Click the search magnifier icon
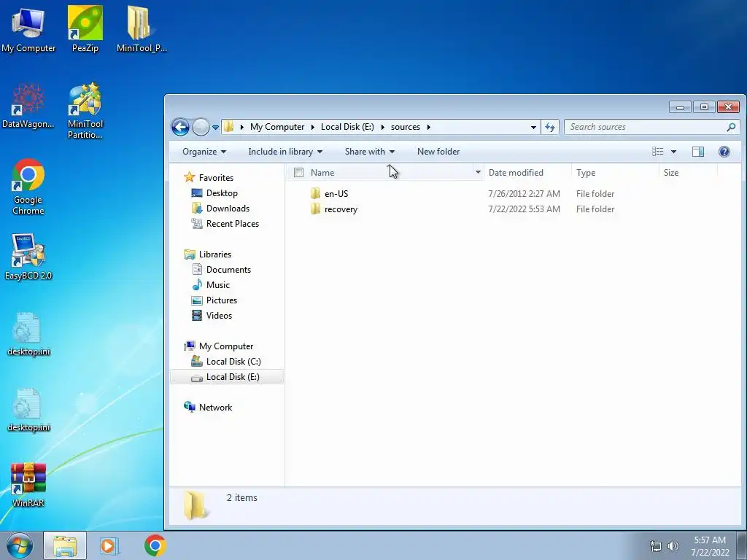 click(731, 127)
